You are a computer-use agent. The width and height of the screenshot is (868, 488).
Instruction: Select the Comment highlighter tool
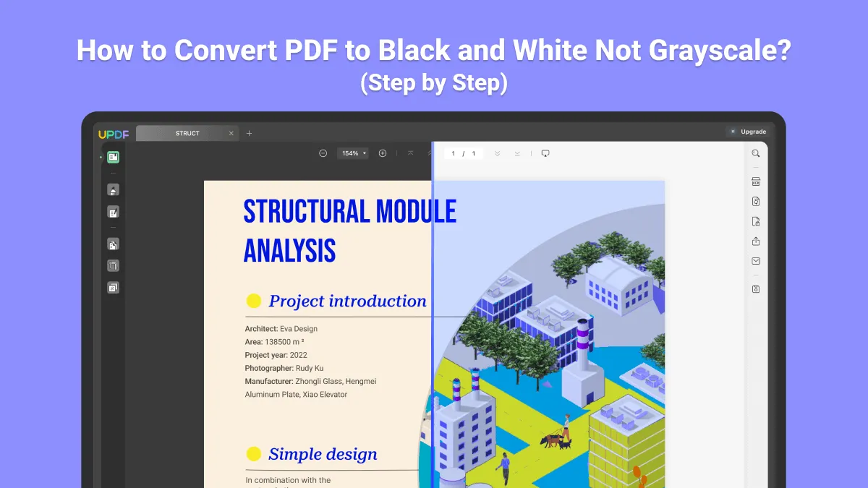coord(113,190)
